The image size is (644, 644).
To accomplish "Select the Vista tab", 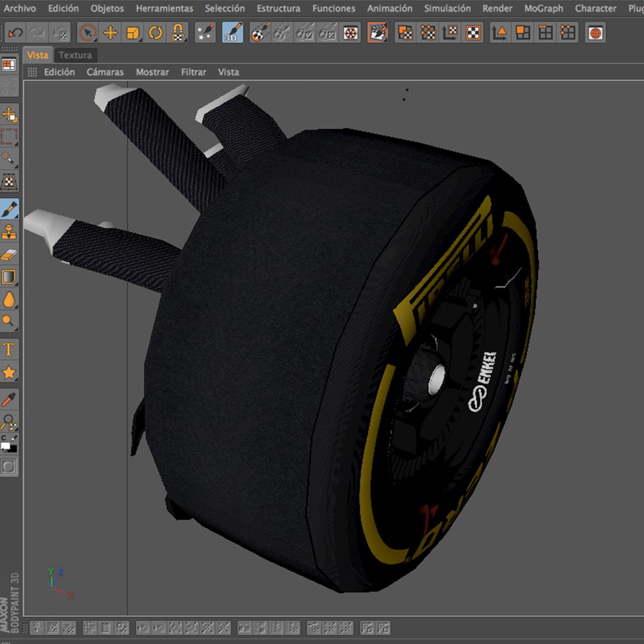I will [38, 55].
